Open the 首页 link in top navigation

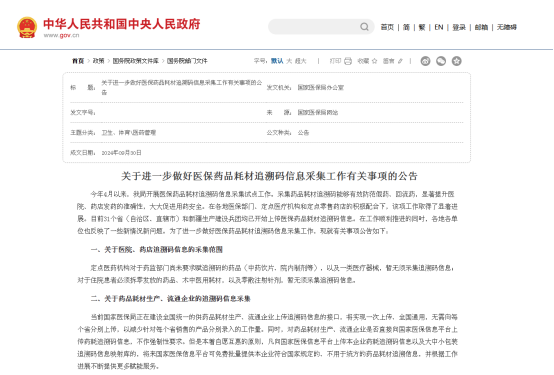(x=387, y=27)
